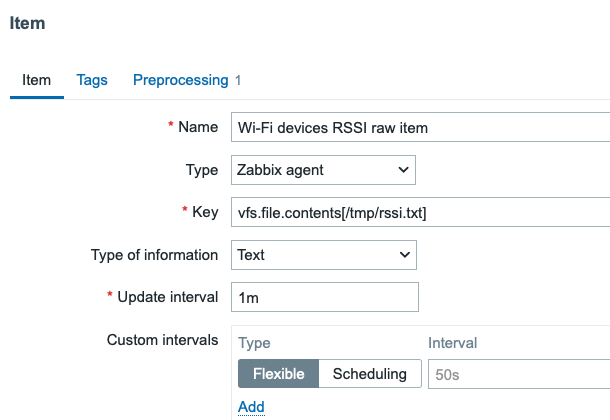Click the Custom intervals label
610x420 pixels.
pyautogui.click(x=162, y=340)
